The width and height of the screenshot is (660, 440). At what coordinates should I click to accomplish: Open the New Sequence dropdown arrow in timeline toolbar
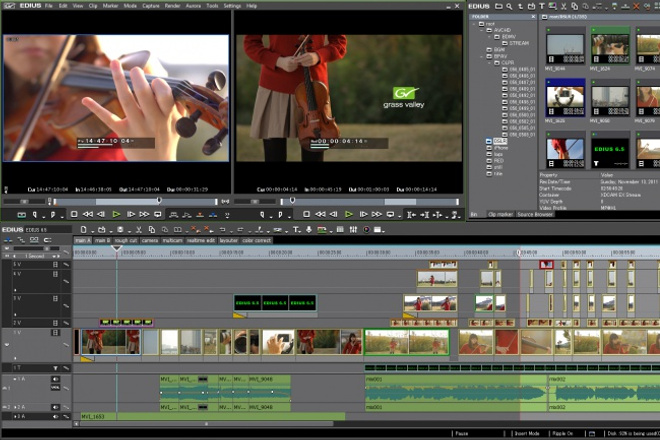tap(91, 231)
